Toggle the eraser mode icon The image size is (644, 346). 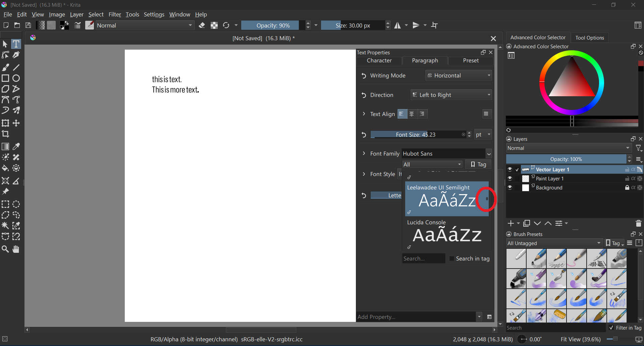[202, 25]
